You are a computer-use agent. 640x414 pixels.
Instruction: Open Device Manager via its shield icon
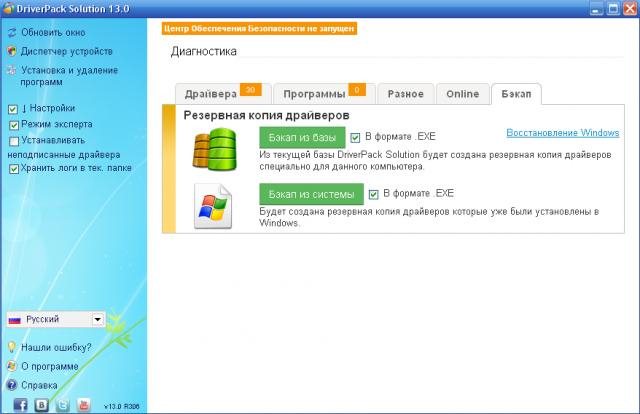(x=11, y=51)
